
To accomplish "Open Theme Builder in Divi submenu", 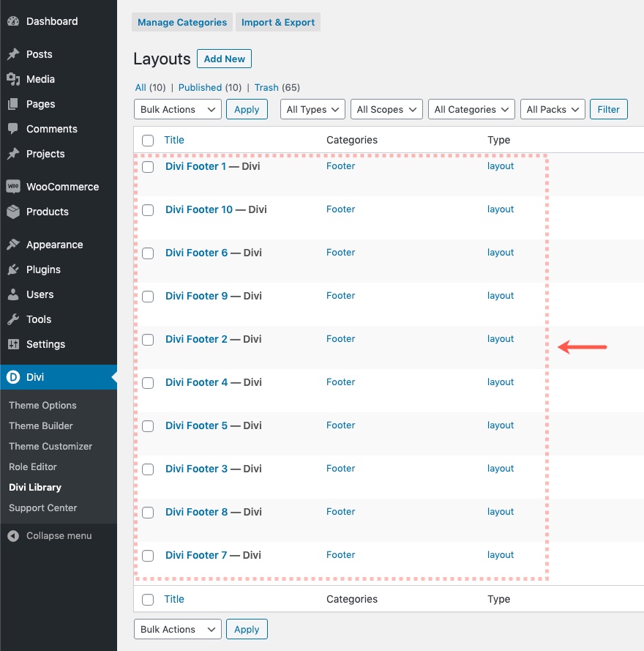I will click(x=41, y=425).
